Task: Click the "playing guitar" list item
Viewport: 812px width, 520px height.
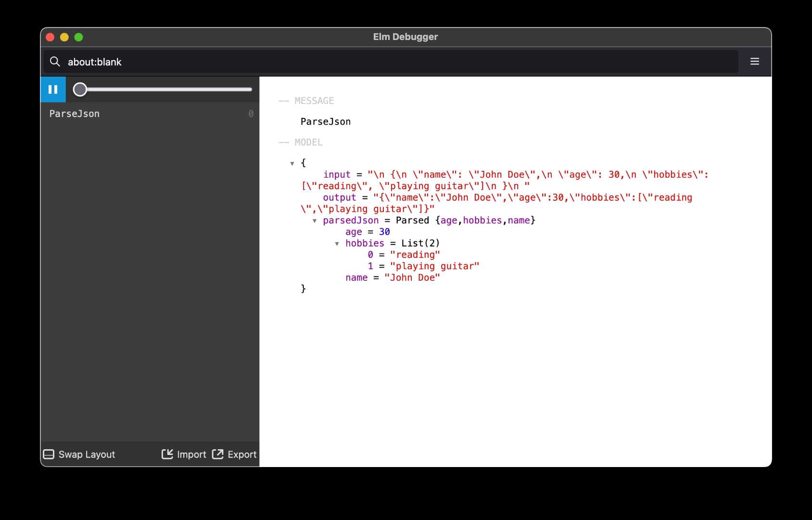Action: 435,266
